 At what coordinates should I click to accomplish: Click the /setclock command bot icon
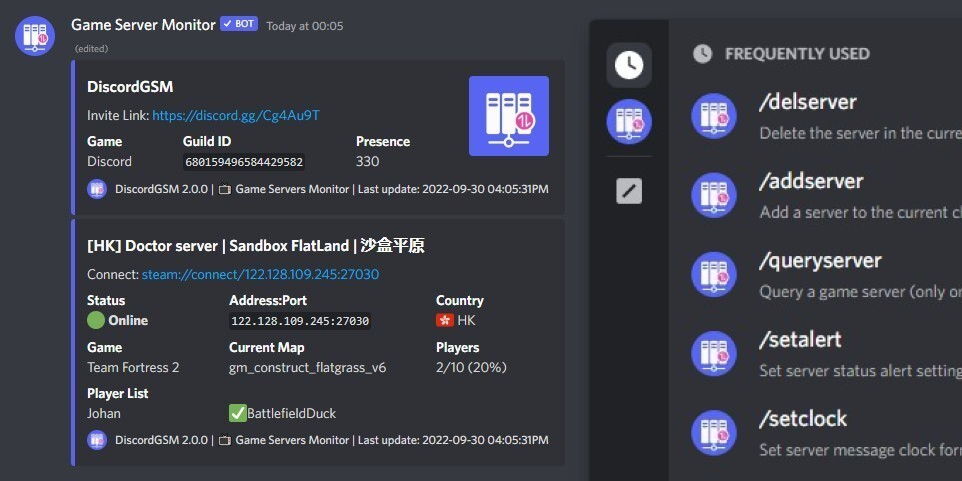[714, 433]
